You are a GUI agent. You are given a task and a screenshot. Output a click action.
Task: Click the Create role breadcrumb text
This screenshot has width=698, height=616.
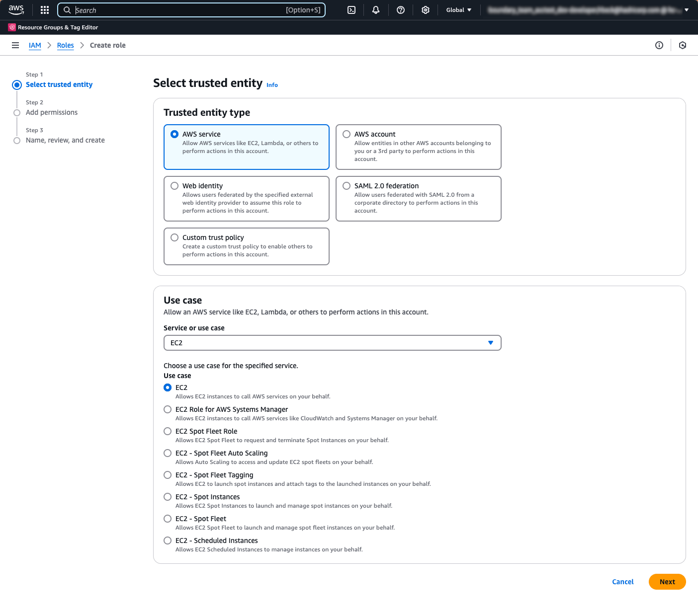click(108, 45)
